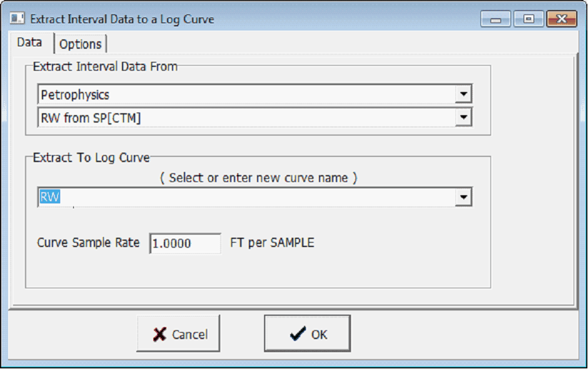Minimize the Extract Interval Data dialog
Image resolution: width=588 pixels, height=369 pixels.
pyautogui.click(x=495, y=19)
